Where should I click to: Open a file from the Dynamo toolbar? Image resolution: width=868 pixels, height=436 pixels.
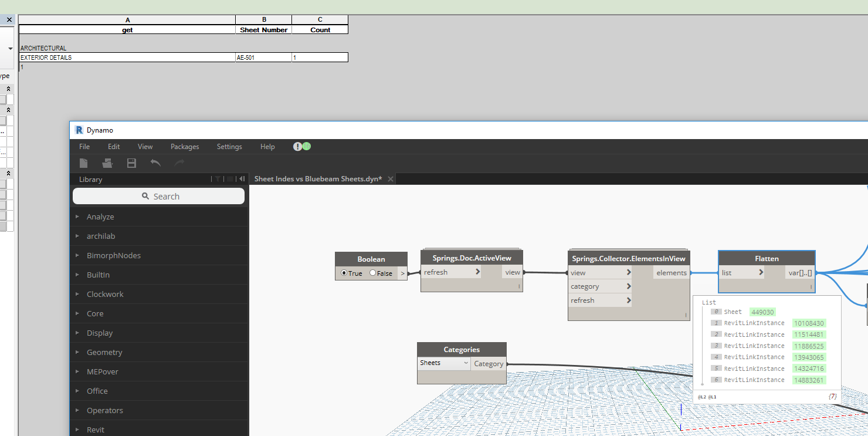click(107, 163)
